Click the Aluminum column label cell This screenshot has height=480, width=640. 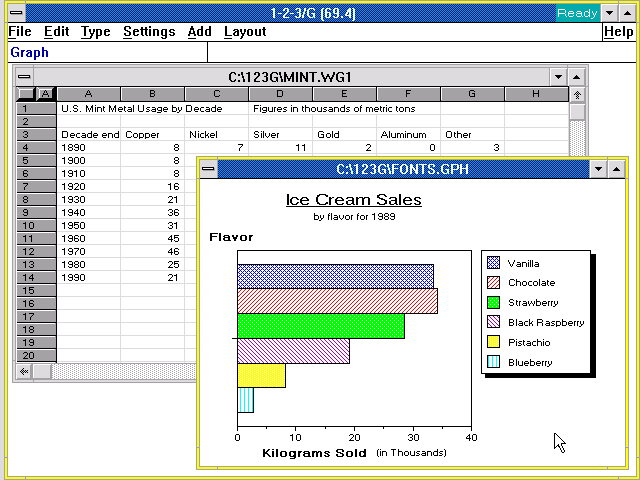[x=408, y=135]
